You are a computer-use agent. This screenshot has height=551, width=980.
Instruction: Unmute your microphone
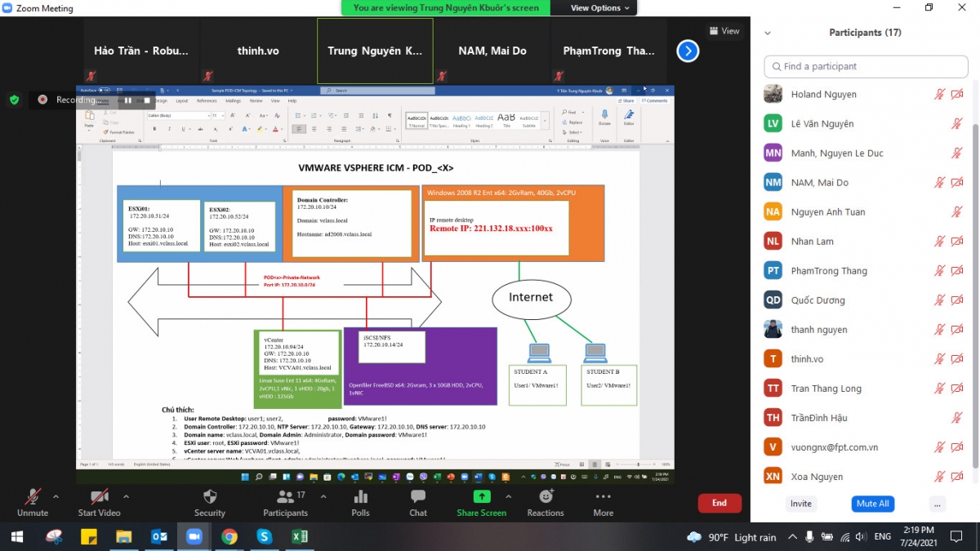click(33, 503)
